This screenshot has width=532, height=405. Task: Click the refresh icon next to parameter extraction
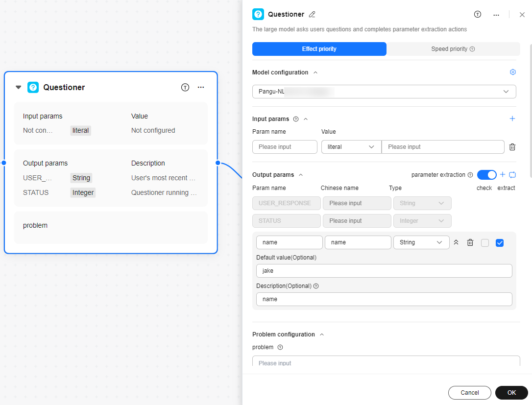[x=512, y=175]
